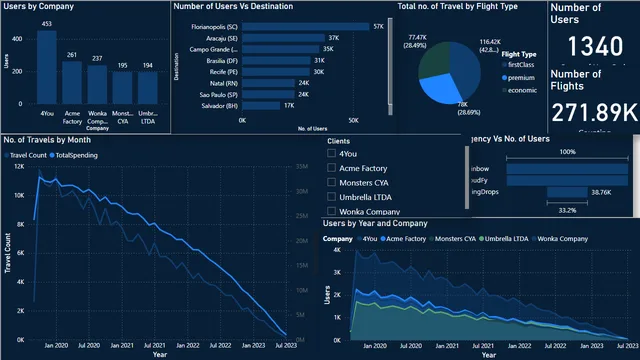Select Monsters CYA in Users by Year legend
640x360 pixels.
452,239
